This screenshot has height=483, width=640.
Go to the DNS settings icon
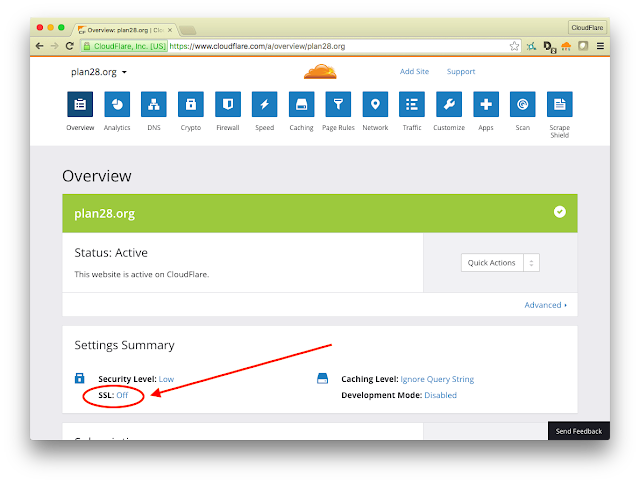[154, 104]
